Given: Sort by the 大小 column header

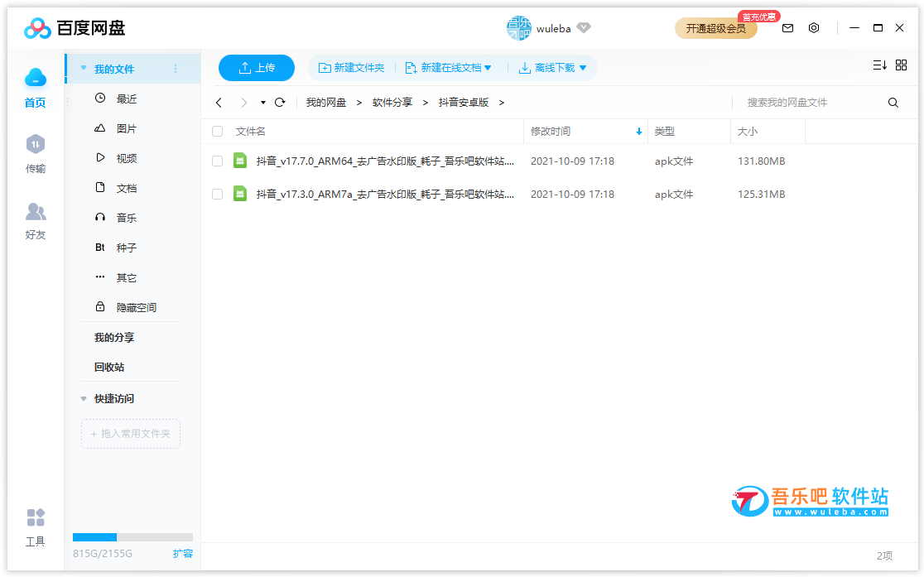Looking at the screenshot, I should [748, 132].
